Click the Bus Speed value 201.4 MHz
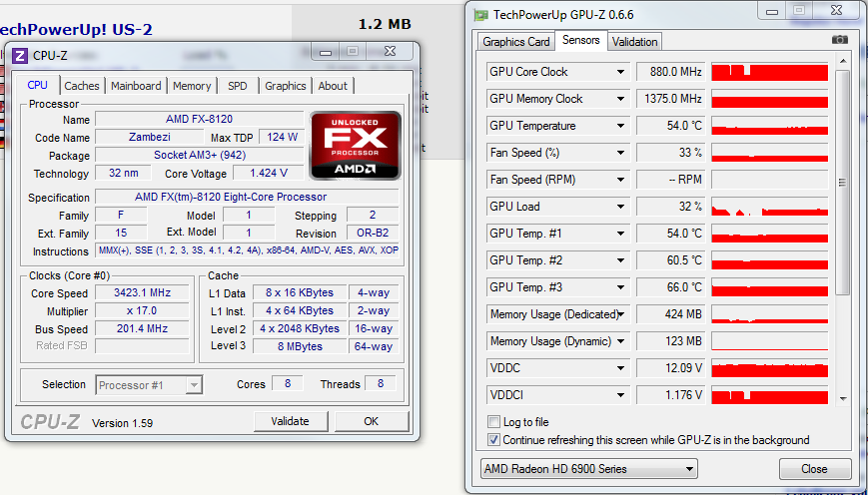Viewport: 868px width, 495px height. (x=142, y=328)
